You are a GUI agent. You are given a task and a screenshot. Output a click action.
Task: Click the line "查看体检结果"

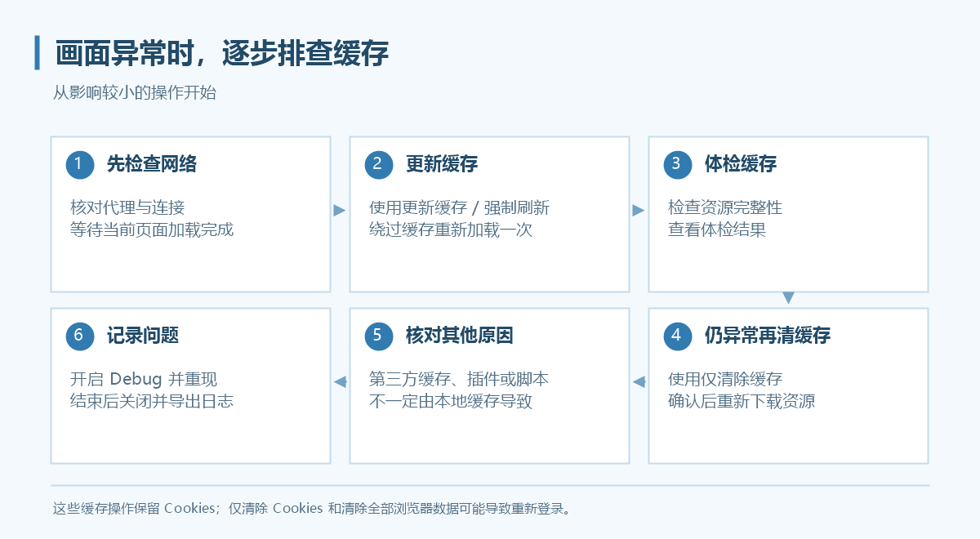(x=717, y=229)
